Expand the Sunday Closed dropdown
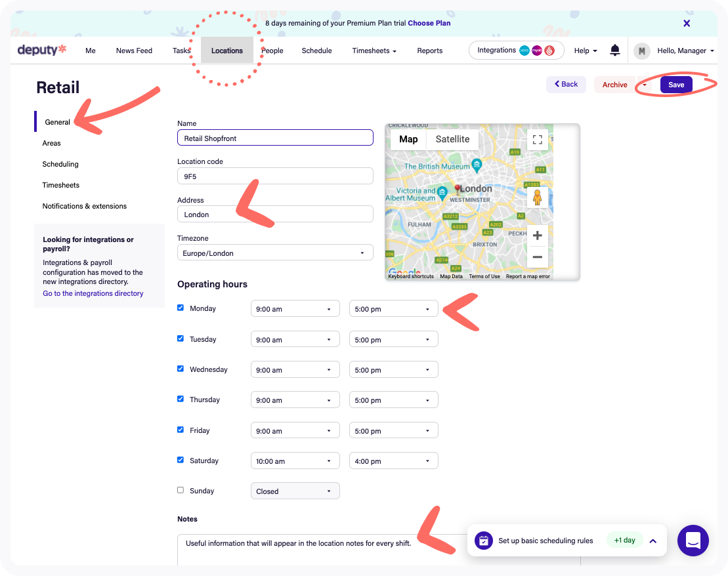The width and height of the screenshot is (728, 576). point(295,491)
